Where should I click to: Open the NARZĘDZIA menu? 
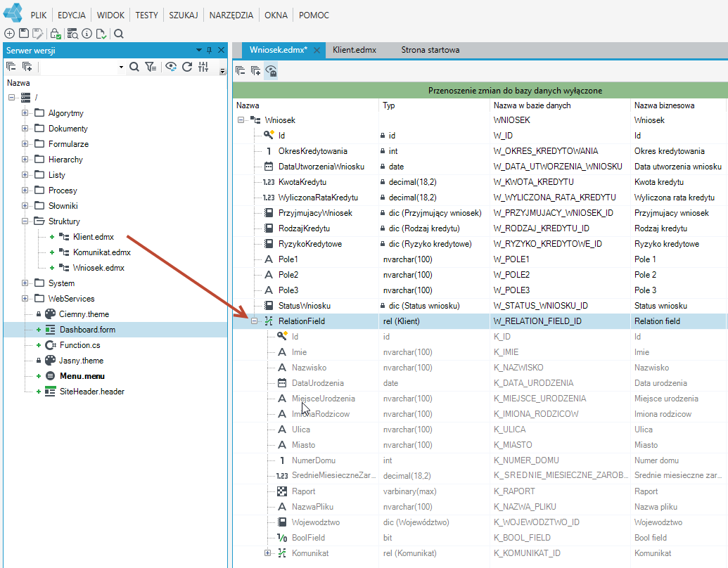tap(231, 15)
